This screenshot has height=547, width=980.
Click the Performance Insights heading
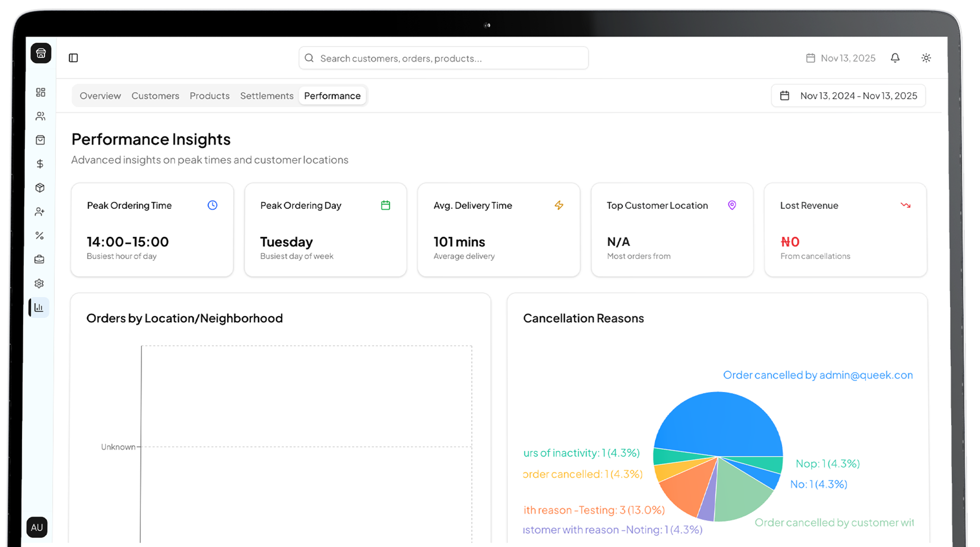point(151,139)
